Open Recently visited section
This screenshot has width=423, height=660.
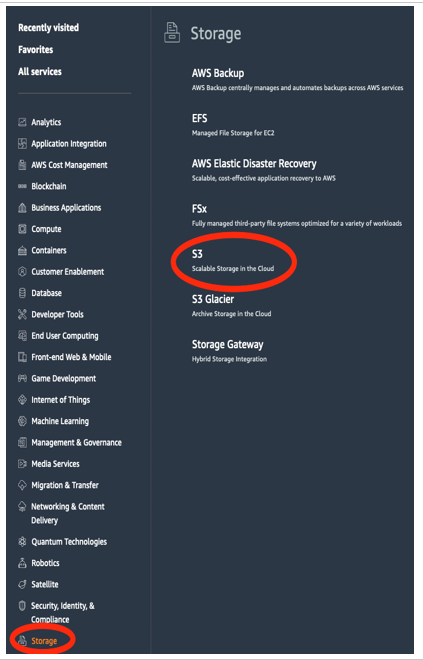[x=48, y=28]
